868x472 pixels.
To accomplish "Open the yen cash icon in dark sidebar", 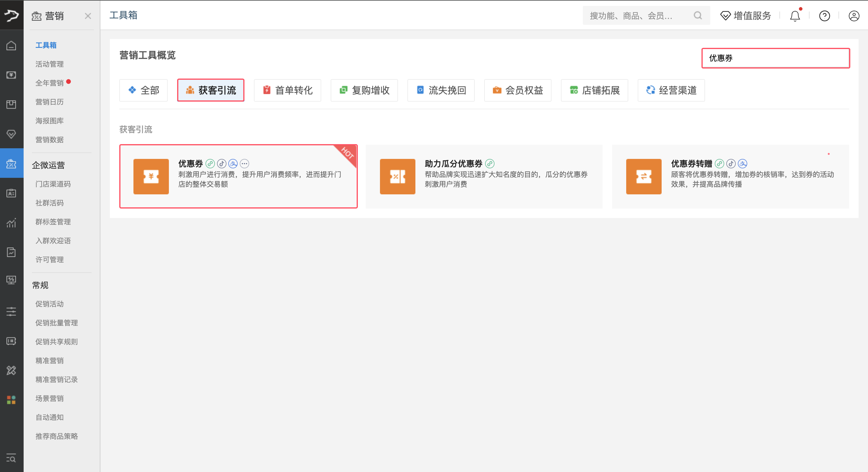I will (11, 75).
